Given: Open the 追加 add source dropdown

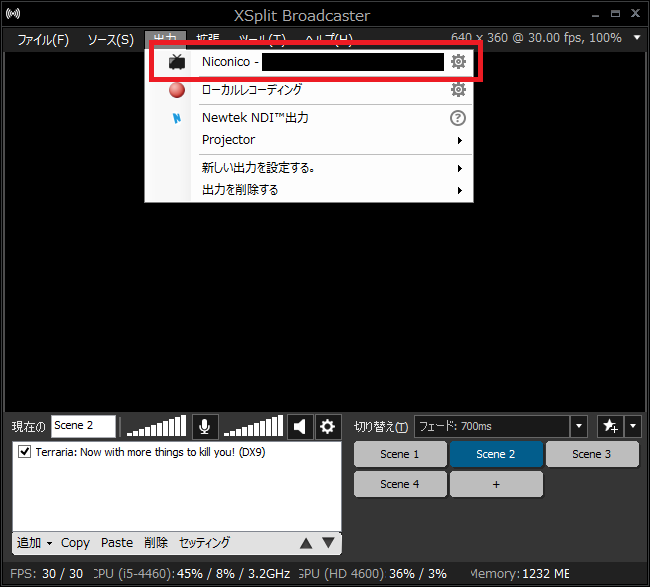Looking at the screenshot, I should coord(34,543).
